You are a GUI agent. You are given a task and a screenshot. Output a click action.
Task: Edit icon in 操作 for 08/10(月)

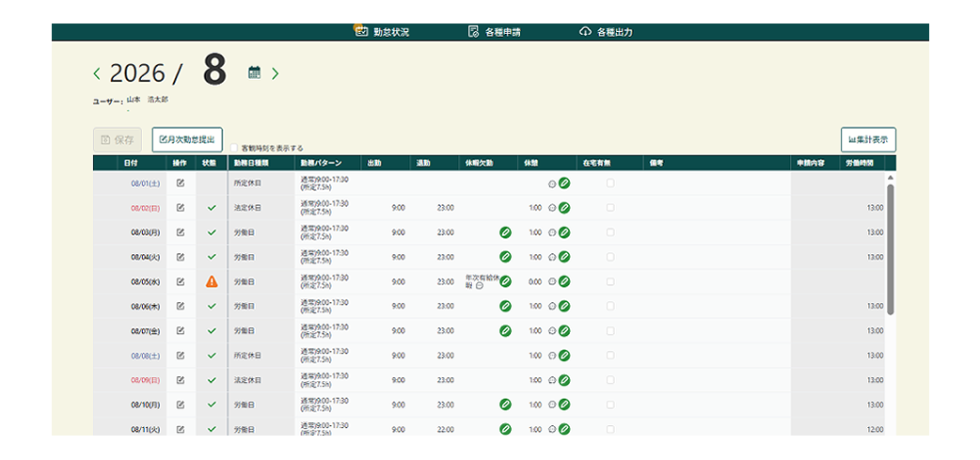[x=180, y=405]
